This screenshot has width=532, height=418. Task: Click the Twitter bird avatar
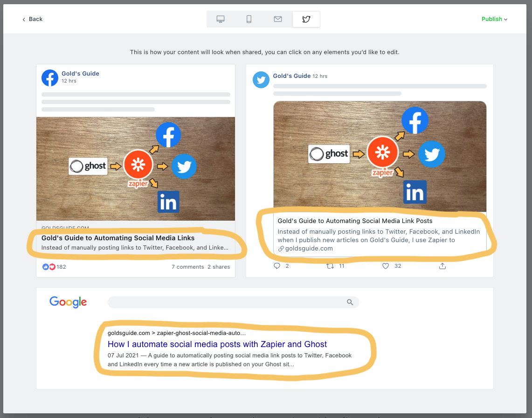click(x=261, y=80)
